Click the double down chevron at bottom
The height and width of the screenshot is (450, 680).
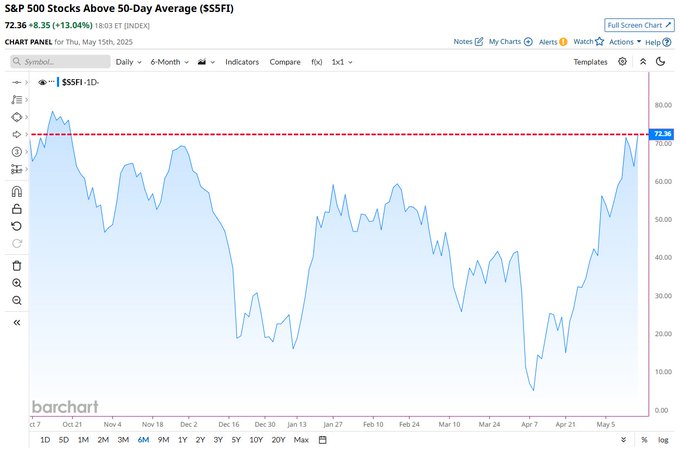[x=623, y=440]
